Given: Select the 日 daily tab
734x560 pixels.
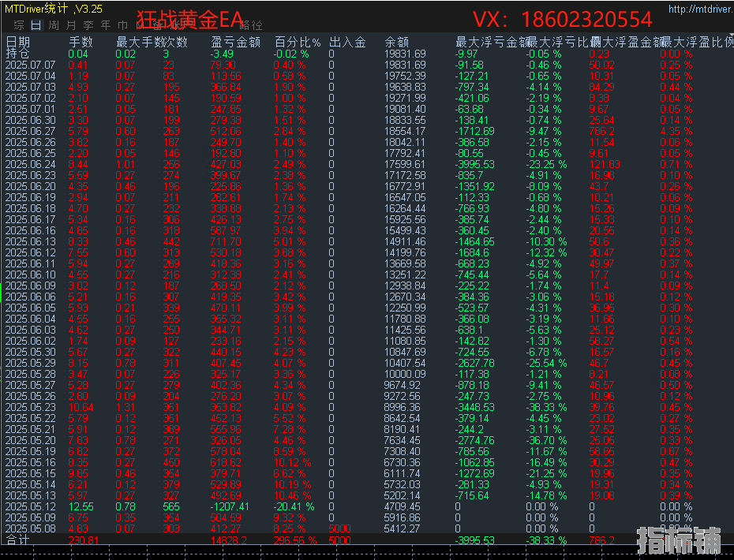Looking at the screenshot, I should [36, 25].
